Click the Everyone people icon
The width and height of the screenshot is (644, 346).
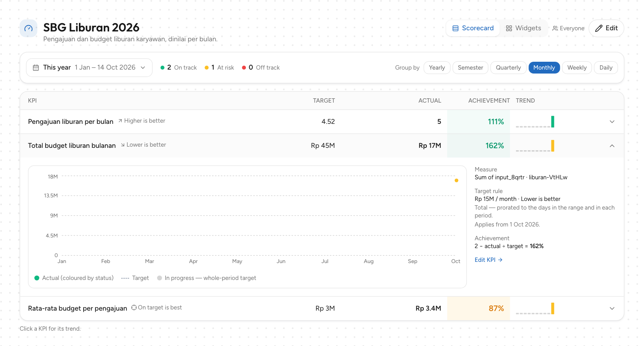[x=555, y=28]
